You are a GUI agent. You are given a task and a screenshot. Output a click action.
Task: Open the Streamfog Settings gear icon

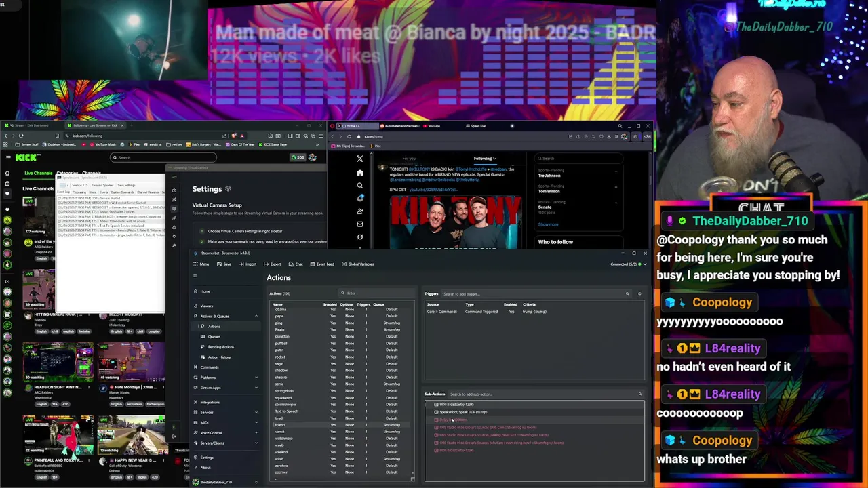(228, 189)
